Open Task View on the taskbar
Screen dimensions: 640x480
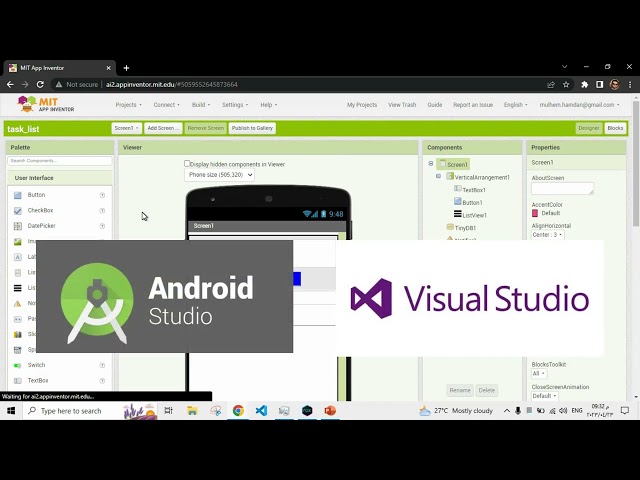[x=168, y=410]
